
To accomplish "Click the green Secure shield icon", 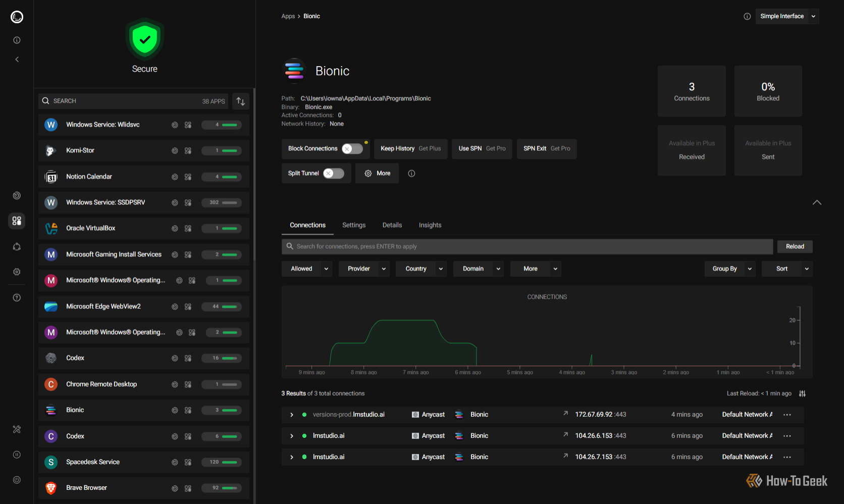I will click(x=145, y=39).
